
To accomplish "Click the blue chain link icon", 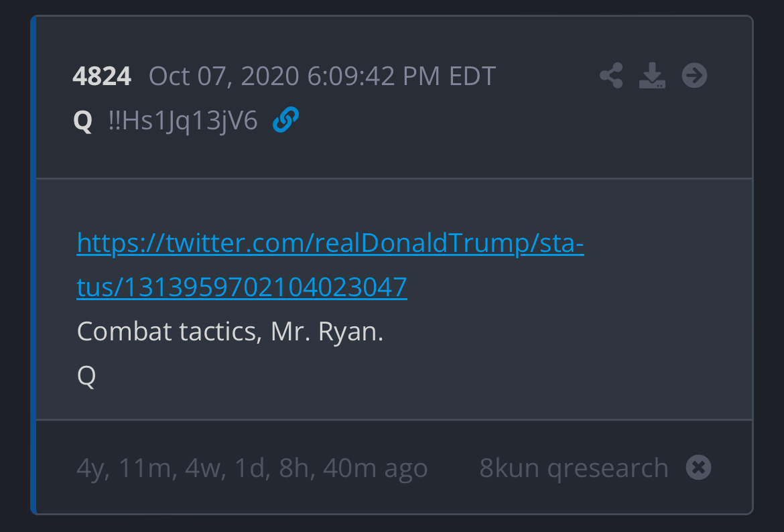I will click(285, 121).
